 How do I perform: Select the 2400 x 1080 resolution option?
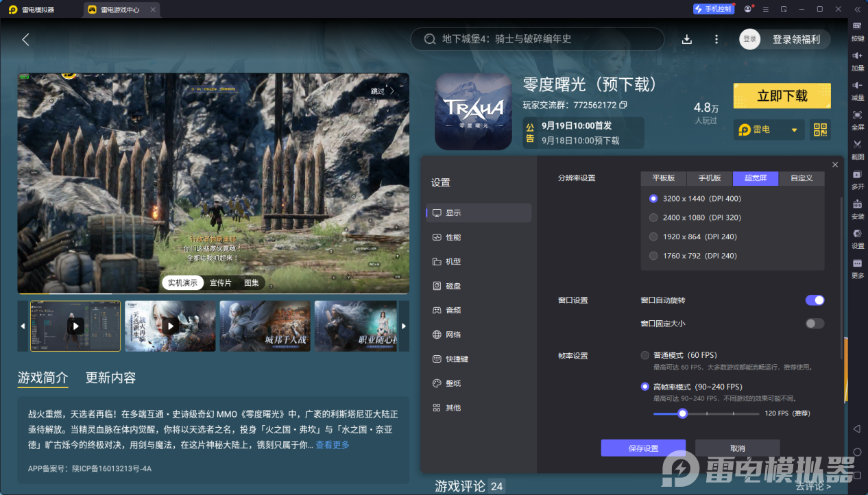pos(653,217)
